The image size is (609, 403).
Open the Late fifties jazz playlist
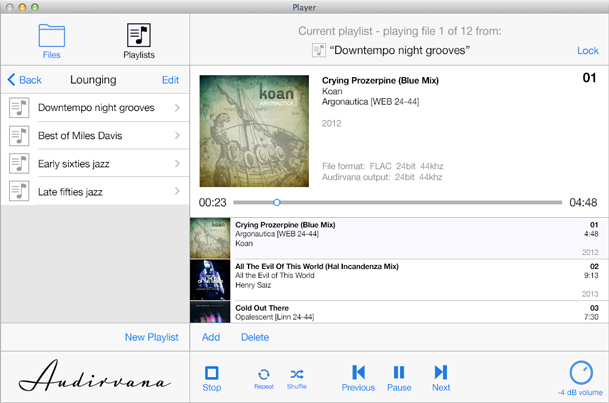(95, 191)
